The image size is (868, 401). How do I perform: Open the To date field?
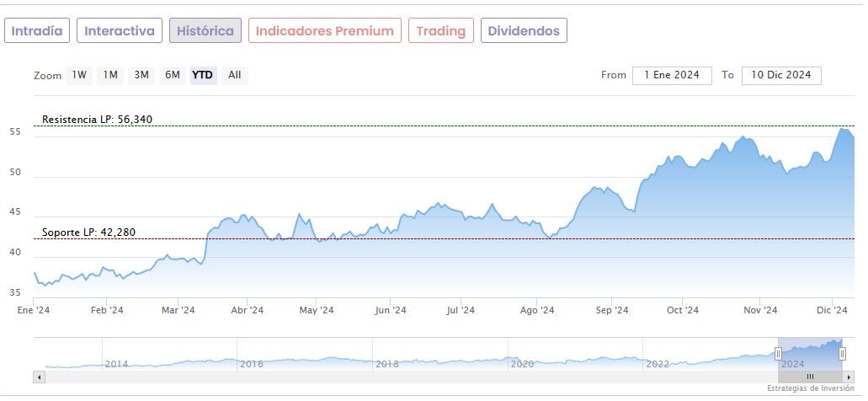click(x=781, y=75)
